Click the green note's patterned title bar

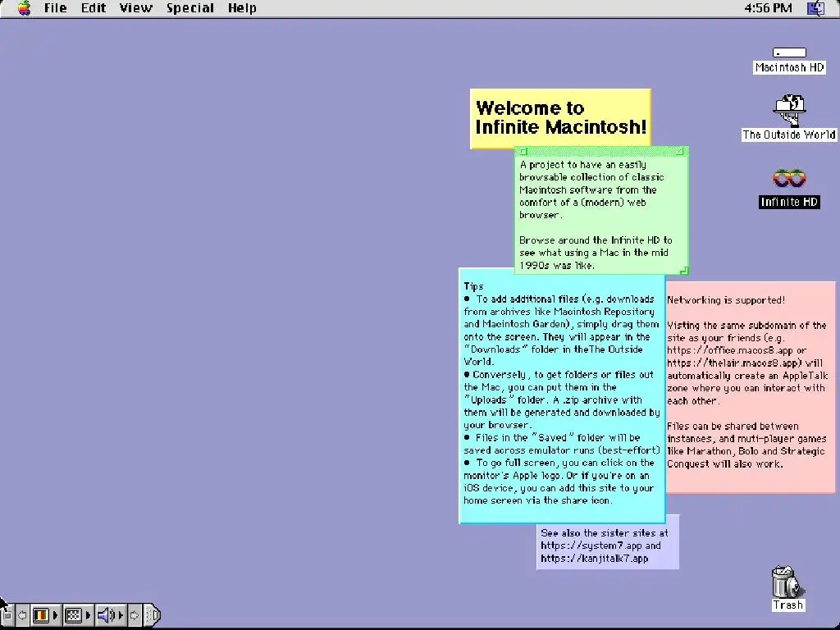point(601,152)
